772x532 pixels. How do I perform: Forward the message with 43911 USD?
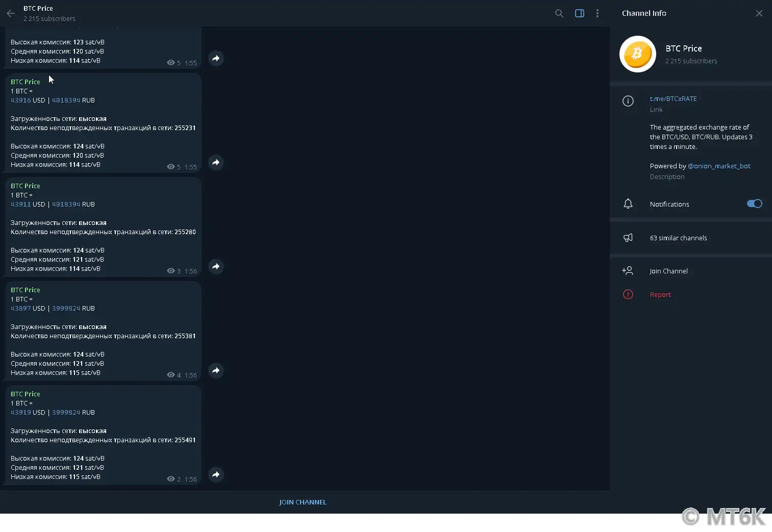click(216, 266)
